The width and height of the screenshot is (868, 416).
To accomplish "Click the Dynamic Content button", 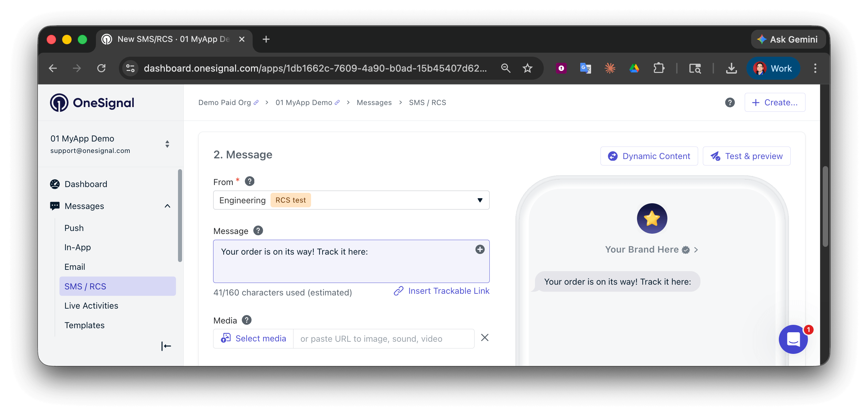I will (649, 156).
